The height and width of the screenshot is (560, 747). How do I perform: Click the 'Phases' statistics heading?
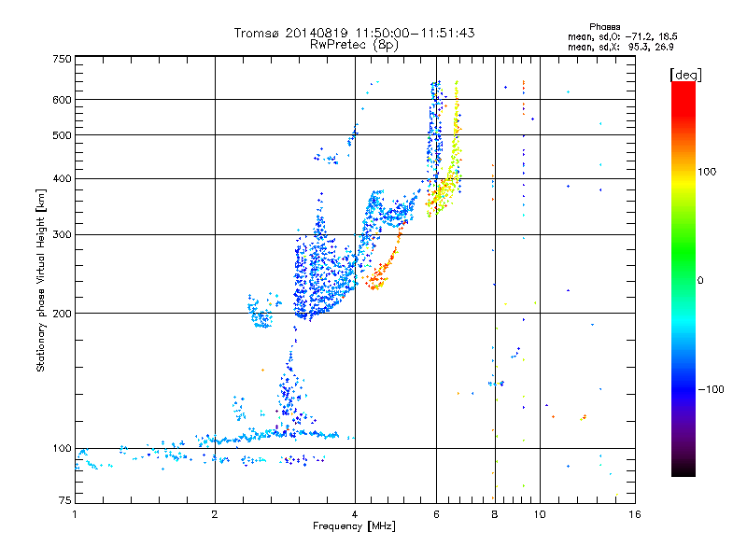point(604,27)
